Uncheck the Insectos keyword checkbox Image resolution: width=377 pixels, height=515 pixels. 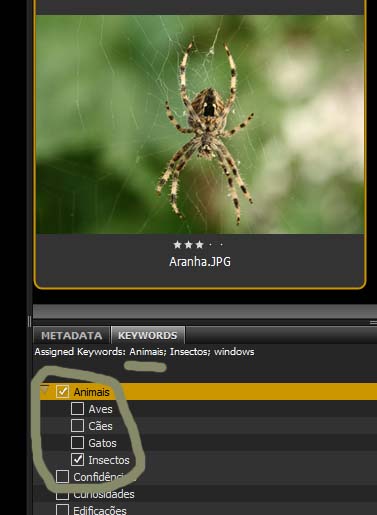coord(77,460)
